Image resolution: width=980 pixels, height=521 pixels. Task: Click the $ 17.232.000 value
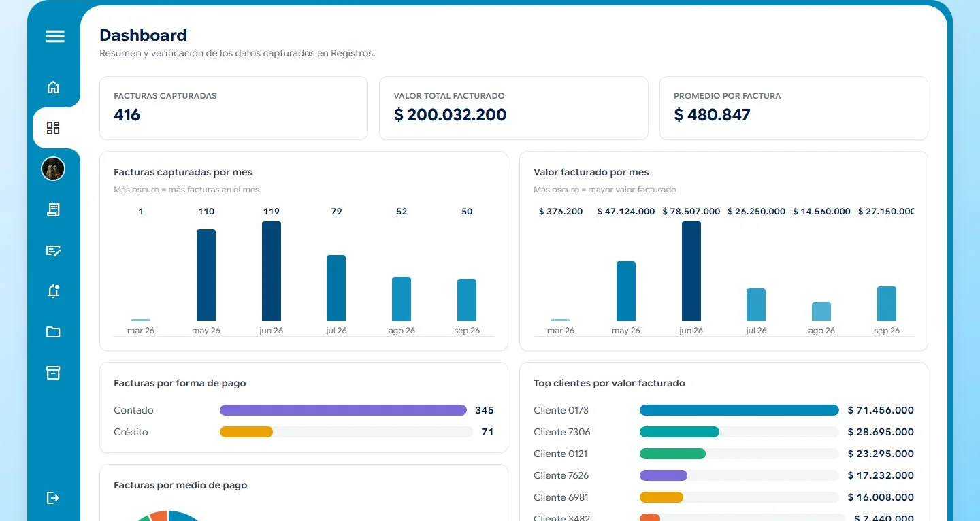[x=881, y=475]
